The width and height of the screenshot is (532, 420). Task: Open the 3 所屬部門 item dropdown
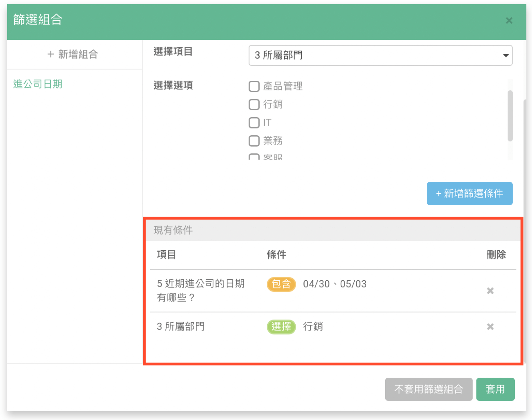click(380, 55)
